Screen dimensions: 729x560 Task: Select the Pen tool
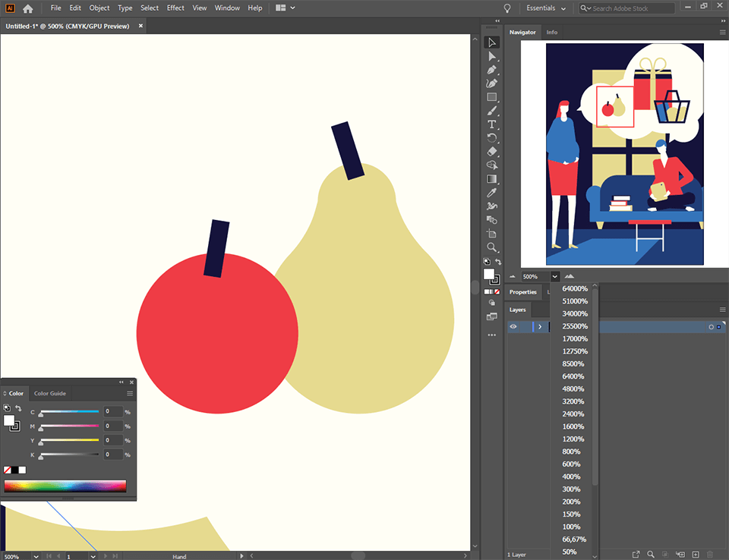492,70
